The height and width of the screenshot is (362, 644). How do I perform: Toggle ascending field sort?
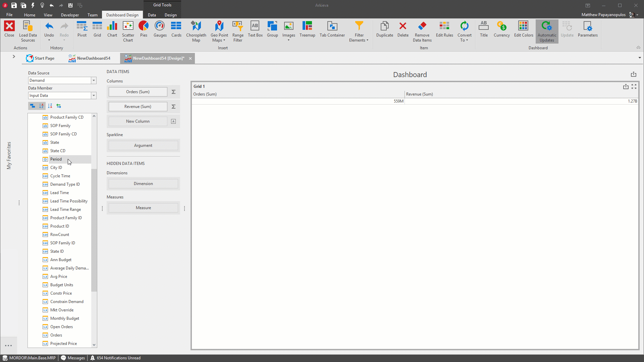(x=41, y=106)
